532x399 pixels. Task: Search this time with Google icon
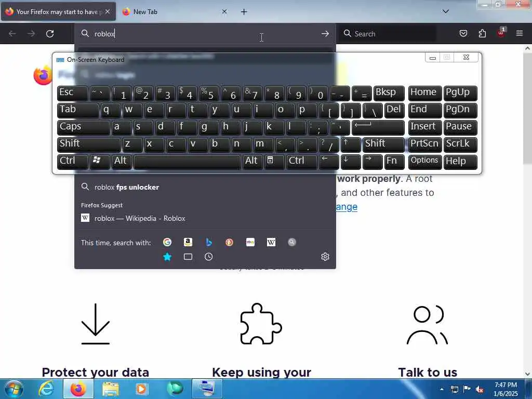click(167, 242)
